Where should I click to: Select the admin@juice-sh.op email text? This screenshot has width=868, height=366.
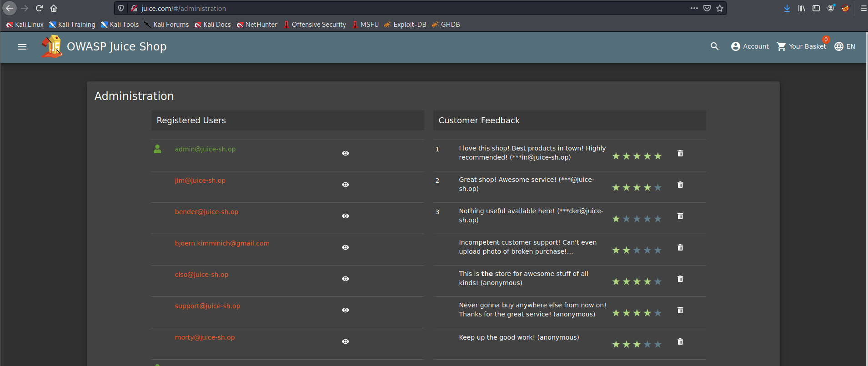pos(205,149)
